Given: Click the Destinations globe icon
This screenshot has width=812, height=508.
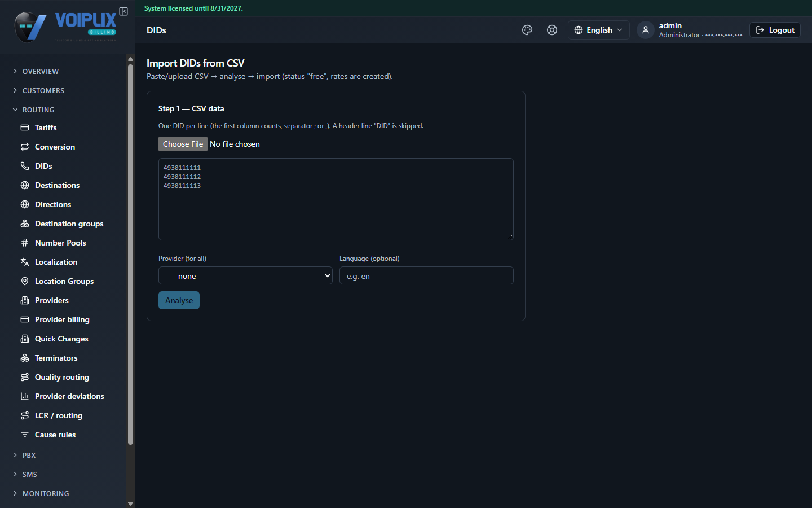Looking at the screenshot, I should [x=25, y=185].
